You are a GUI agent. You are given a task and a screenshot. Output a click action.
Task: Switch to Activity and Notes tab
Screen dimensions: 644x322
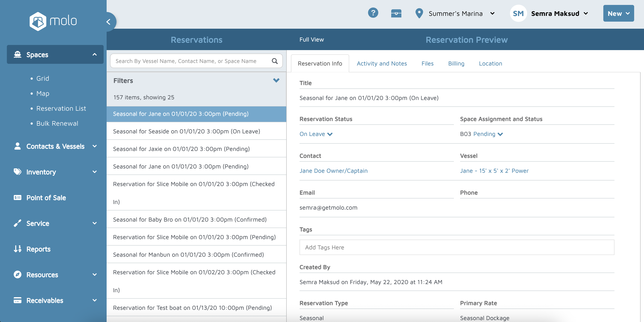382,64
